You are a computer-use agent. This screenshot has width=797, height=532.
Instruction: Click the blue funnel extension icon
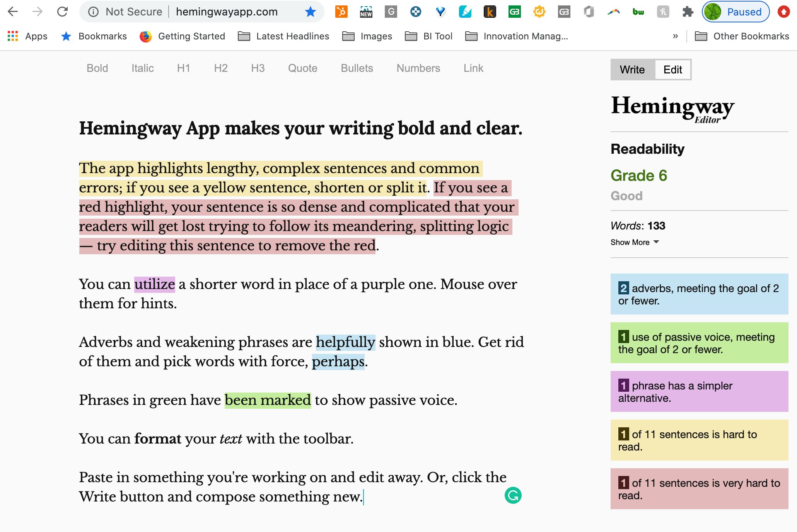pos(440,12)
